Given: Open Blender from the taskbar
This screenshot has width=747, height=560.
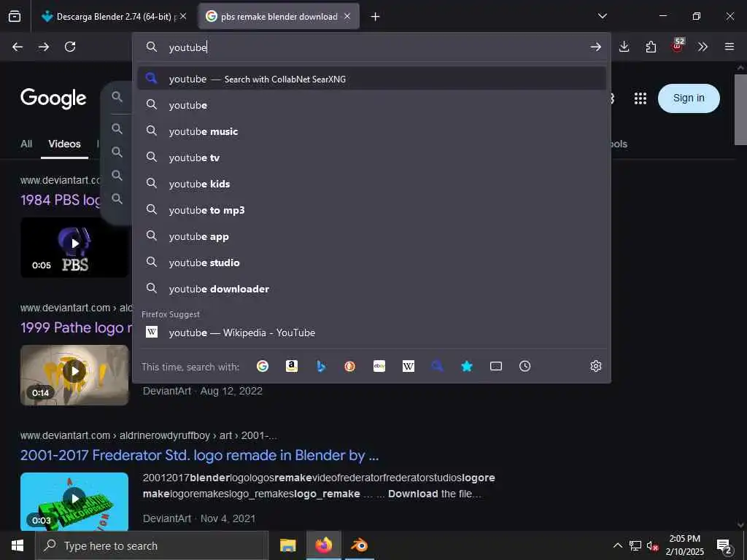Looking at the screenshot, I should (x=360, y=545).
